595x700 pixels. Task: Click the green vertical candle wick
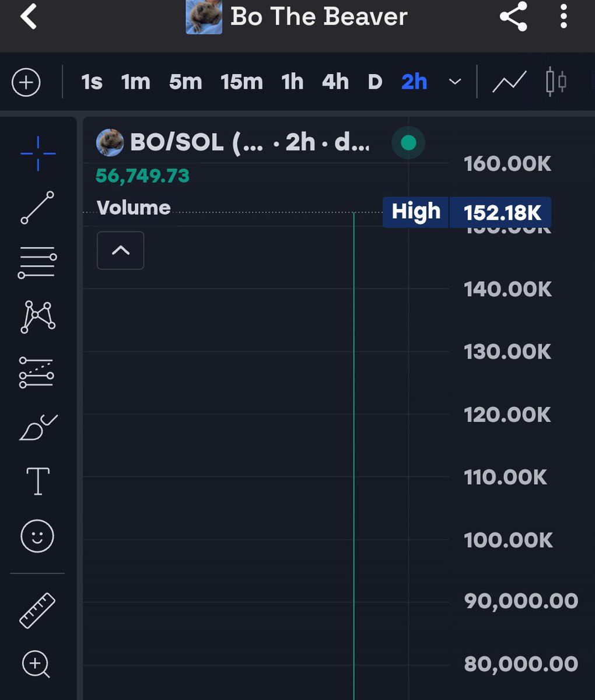353,455
